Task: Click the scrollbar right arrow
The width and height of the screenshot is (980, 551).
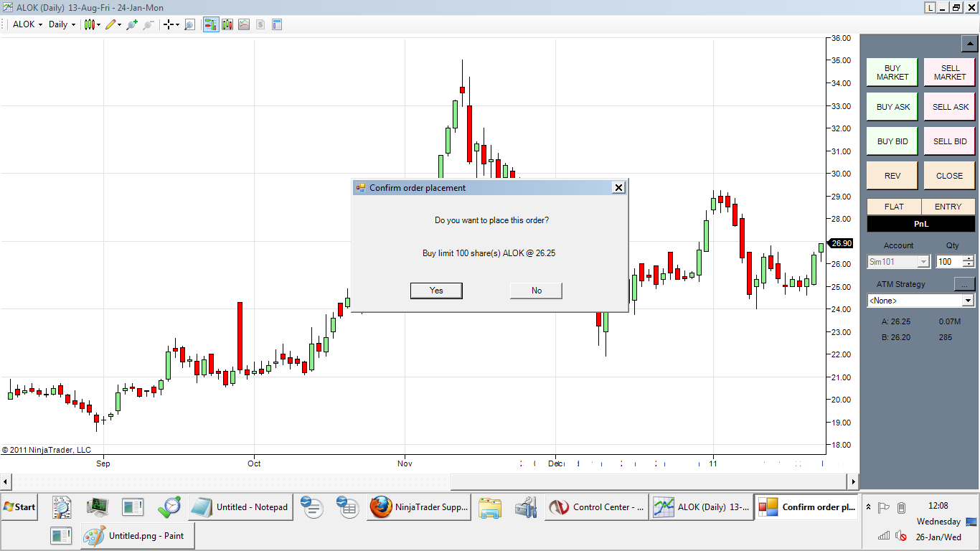Action: (853, 481)
